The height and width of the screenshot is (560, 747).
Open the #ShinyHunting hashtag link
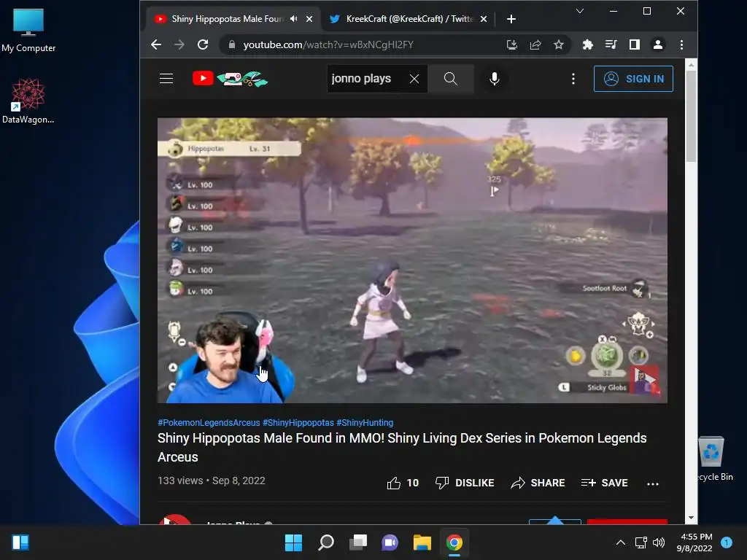tap(365, 422)
